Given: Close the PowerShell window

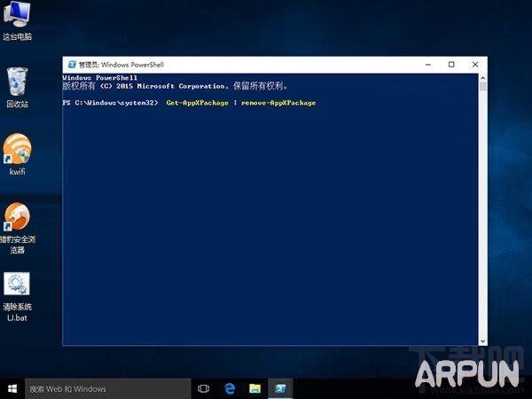Looking at the screenshot, I should click(x=475, y=65).
